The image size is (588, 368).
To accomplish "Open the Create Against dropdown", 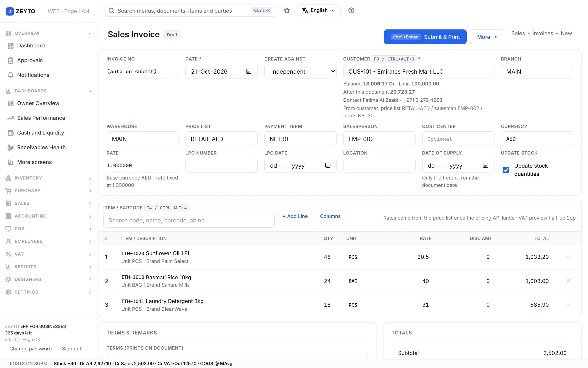I will pyautogui.click(x=300, y=71).
